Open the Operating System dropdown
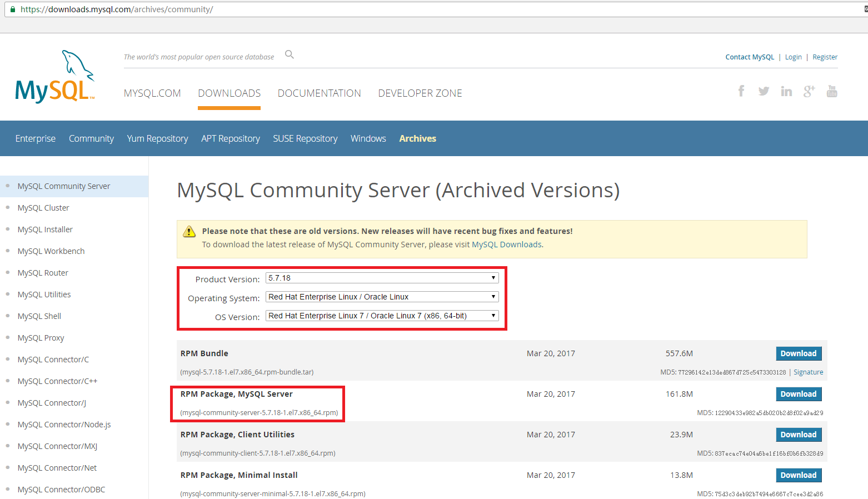The height and width of the screenshot is (499, 868). tap(382, 297)
